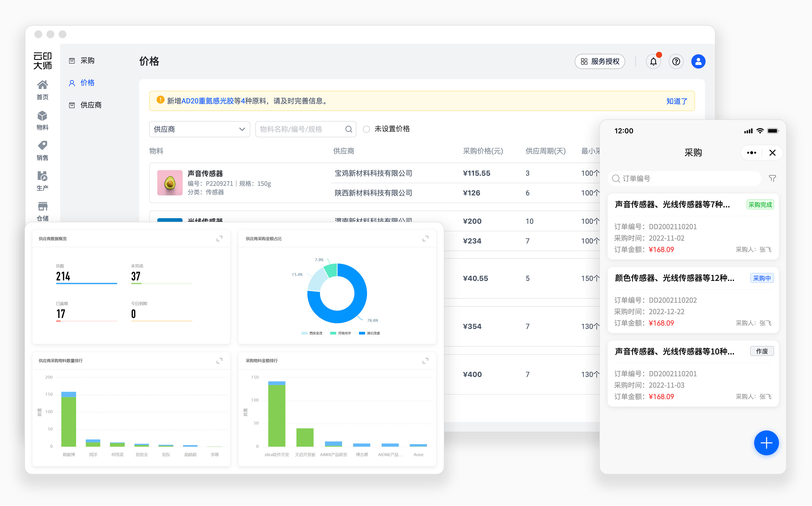The width and height of the screenshot is (812, 506).
Task: Click the orange warning icon in banner
Action: [x=160, y=100]
